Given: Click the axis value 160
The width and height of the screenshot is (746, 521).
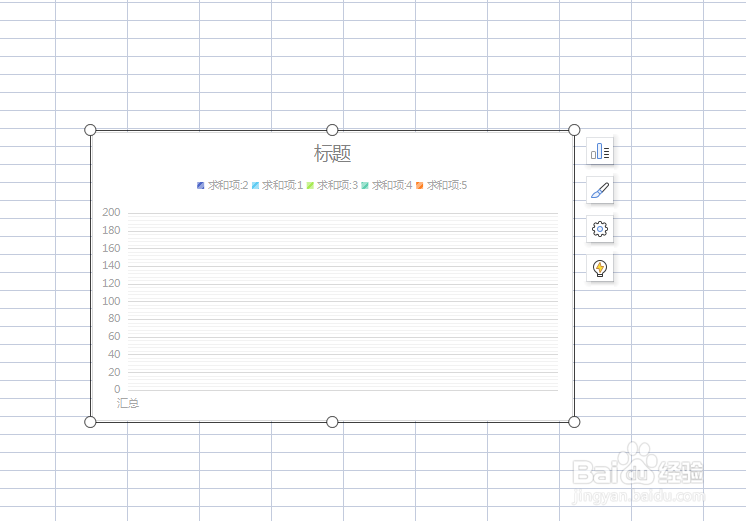Looking at the screenshot, I should 111,248.
